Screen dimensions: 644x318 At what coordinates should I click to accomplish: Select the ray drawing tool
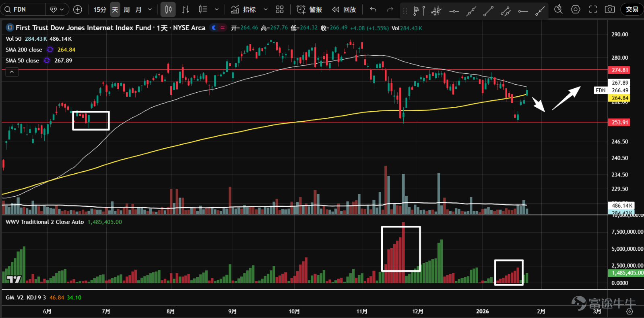[x=540, y=11]
